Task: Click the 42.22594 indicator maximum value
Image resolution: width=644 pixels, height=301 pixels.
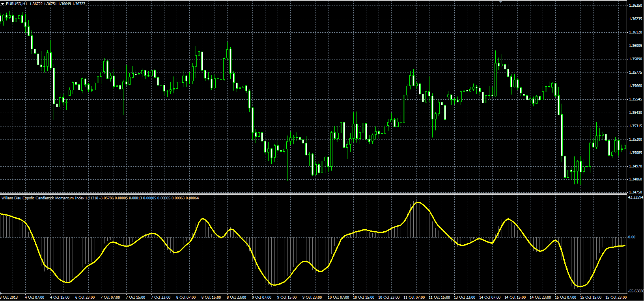Action: pos(636,197)
